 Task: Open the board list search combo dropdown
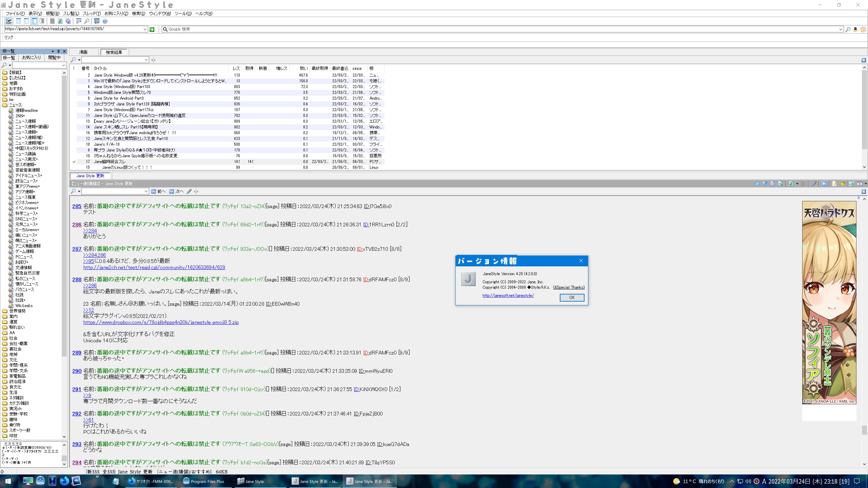64,65
